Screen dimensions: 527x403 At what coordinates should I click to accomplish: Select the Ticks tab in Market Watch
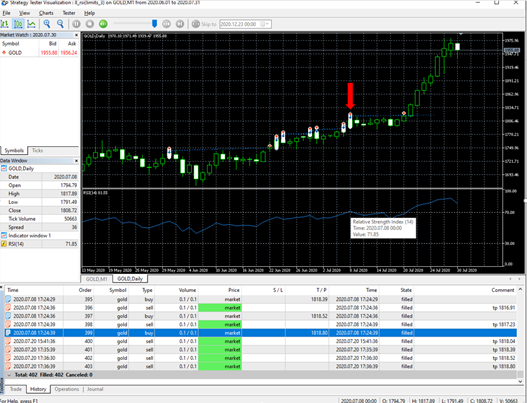point(37,150)
